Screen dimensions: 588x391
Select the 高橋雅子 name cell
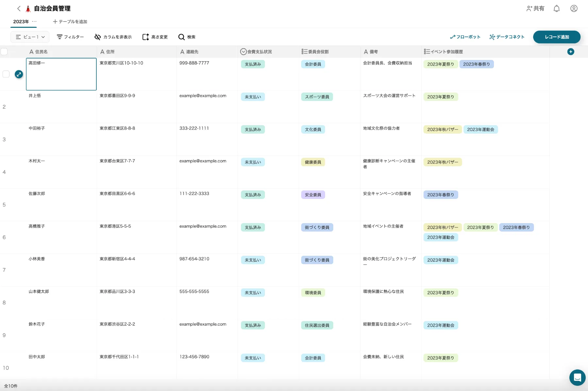point(61,237)
